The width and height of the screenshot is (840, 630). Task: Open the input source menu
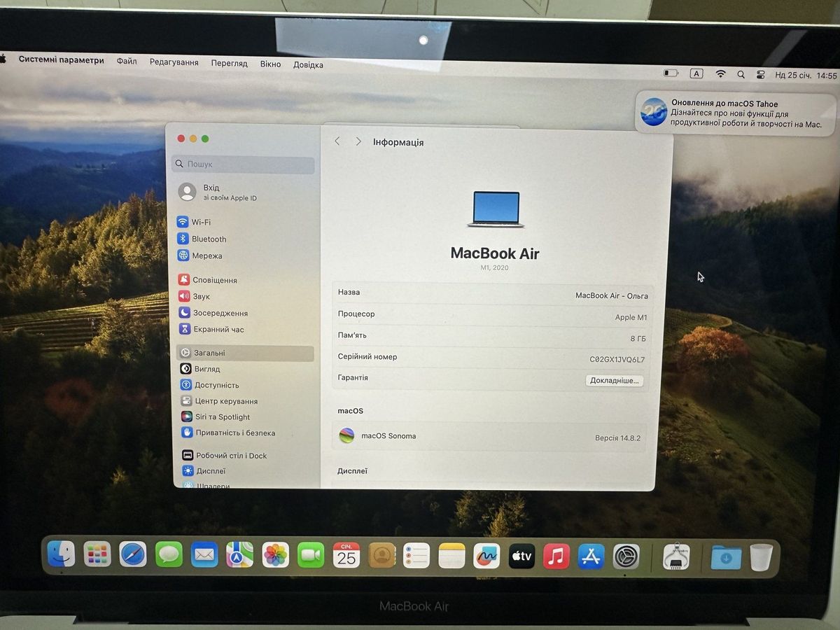(696, 73)
